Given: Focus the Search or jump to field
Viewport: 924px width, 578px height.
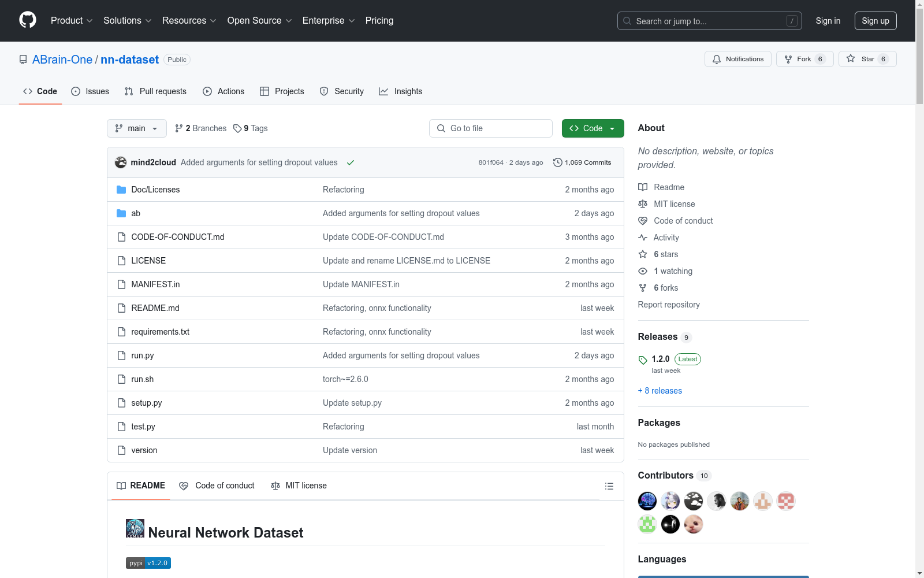Looking at the screenshot, I should [710, 21].
